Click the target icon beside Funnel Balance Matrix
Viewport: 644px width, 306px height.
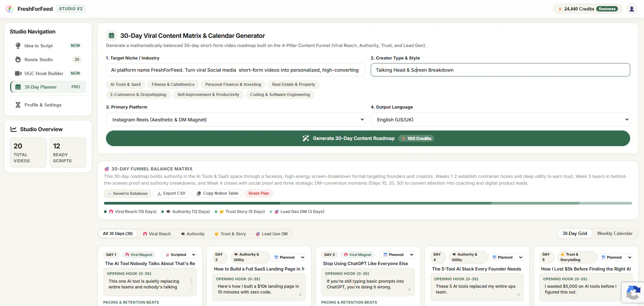click(x=107, y=169)
